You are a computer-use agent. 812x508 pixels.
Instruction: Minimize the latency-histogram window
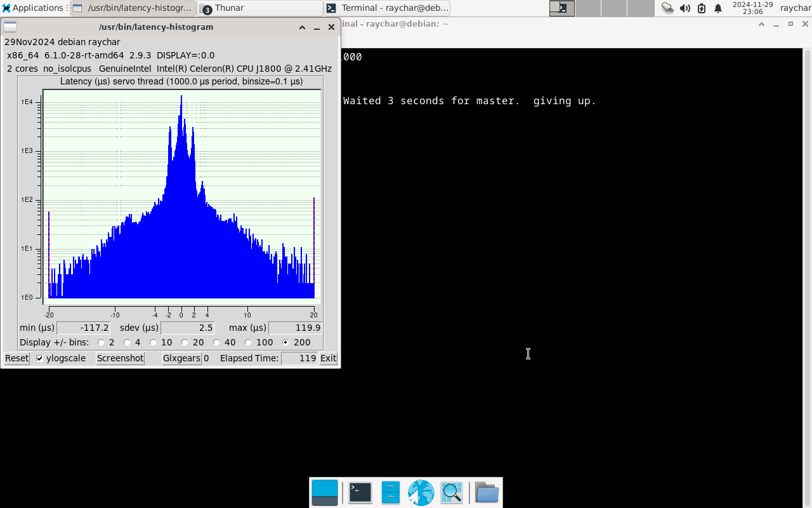coord(317,27)
